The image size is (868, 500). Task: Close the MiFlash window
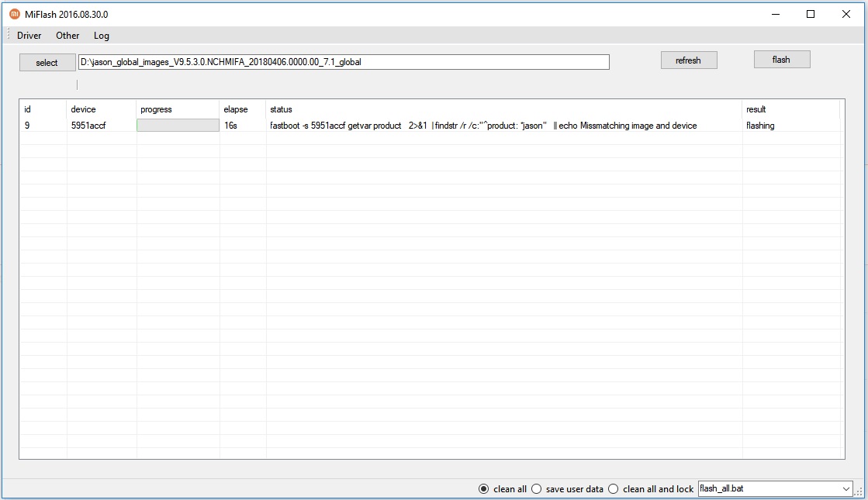coord(846,14)
